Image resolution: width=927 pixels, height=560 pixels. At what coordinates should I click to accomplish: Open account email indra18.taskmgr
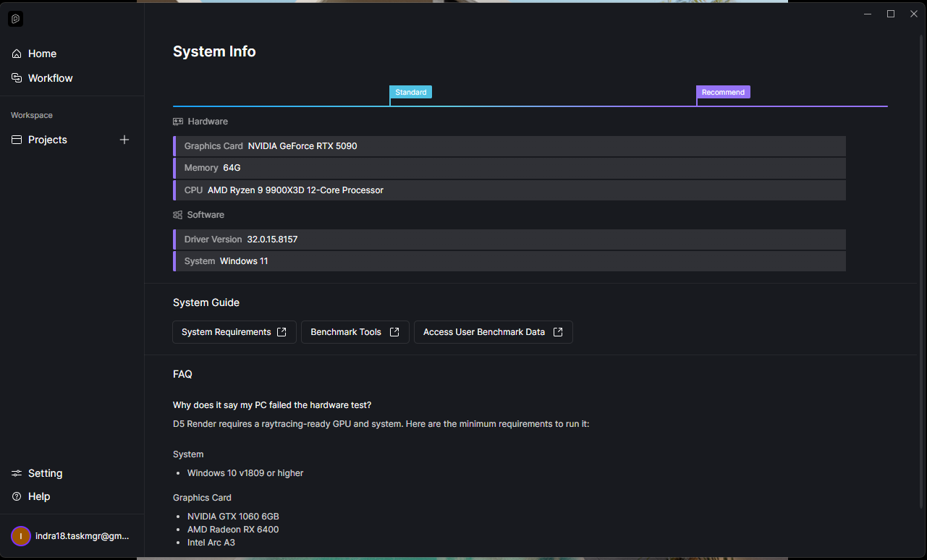[82, 536]
